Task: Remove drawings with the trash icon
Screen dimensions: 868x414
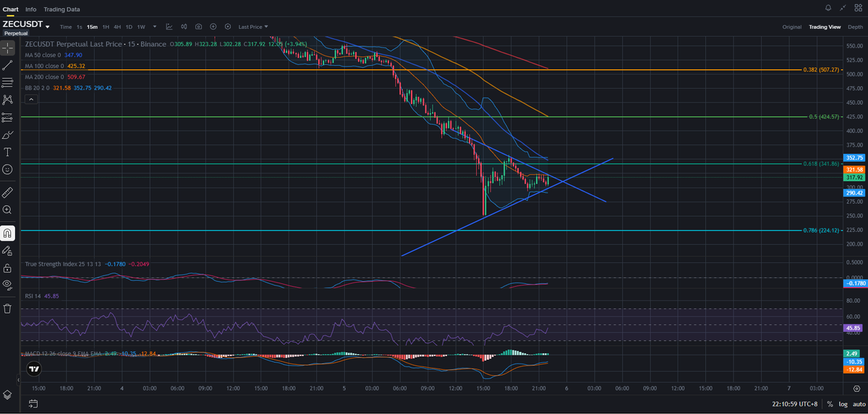Action: pyautogui.click(x=7, y=309)
